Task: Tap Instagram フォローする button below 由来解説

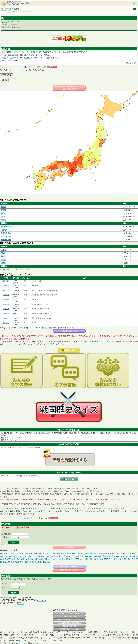Action: 52,67
